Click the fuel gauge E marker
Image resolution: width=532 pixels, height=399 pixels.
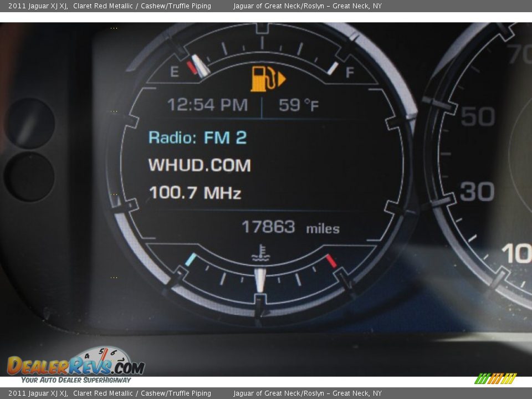coord(175,71)
